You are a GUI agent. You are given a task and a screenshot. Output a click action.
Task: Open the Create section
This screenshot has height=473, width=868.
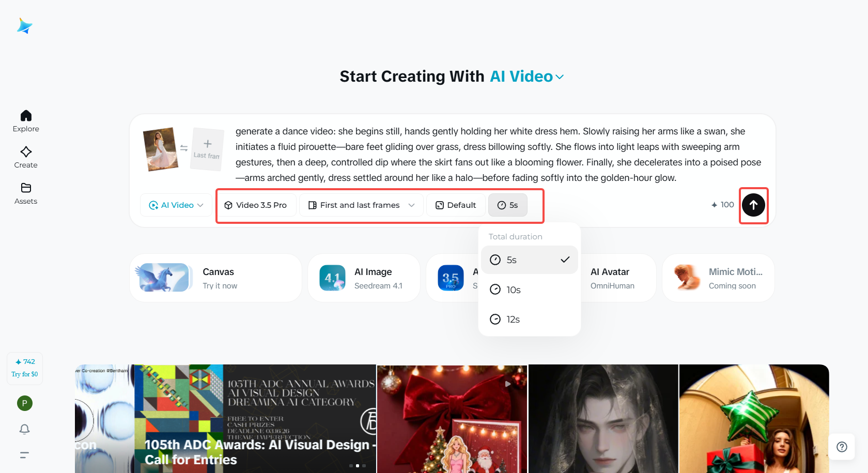coord(26,157)
